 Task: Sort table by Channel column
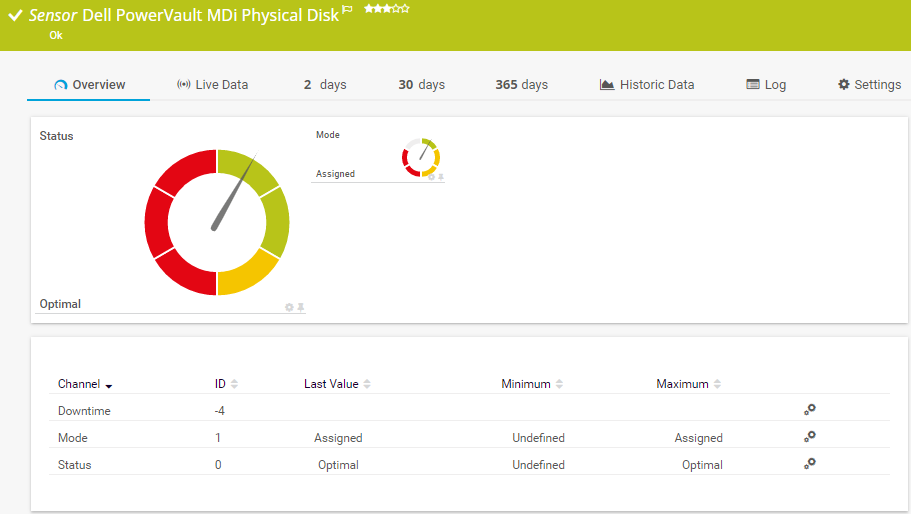pos(84,384)
